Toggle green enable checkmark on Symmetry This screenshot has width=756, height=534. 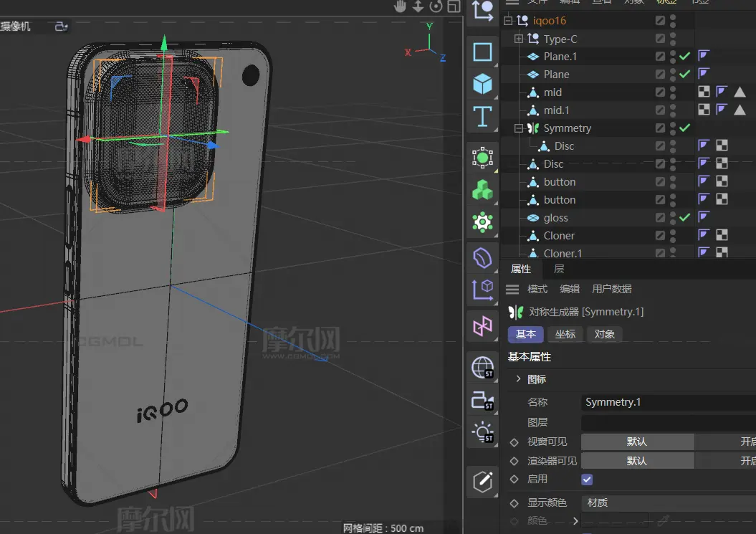[684, 128]
